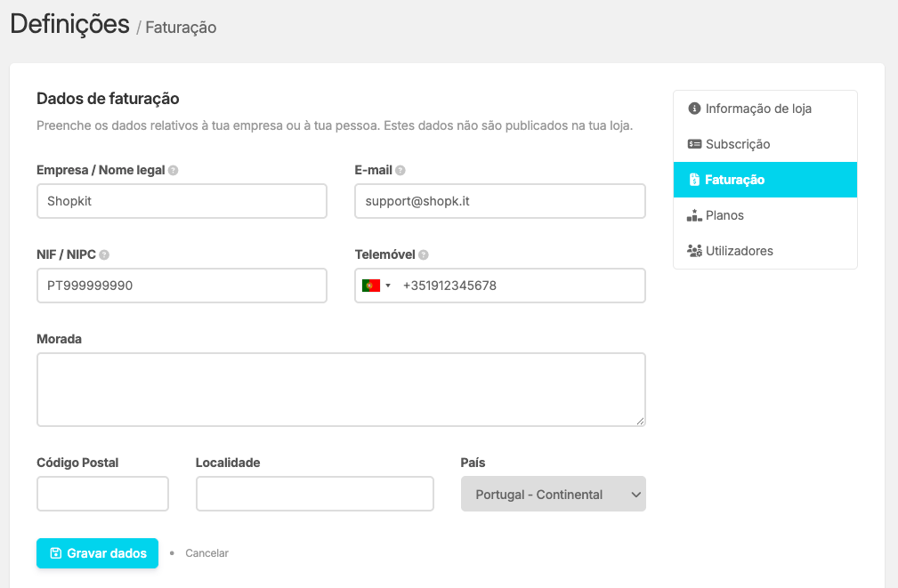Click help icon next to NIF / NIPC
Viewport: 898px width, 588px height.
point(104,255)
